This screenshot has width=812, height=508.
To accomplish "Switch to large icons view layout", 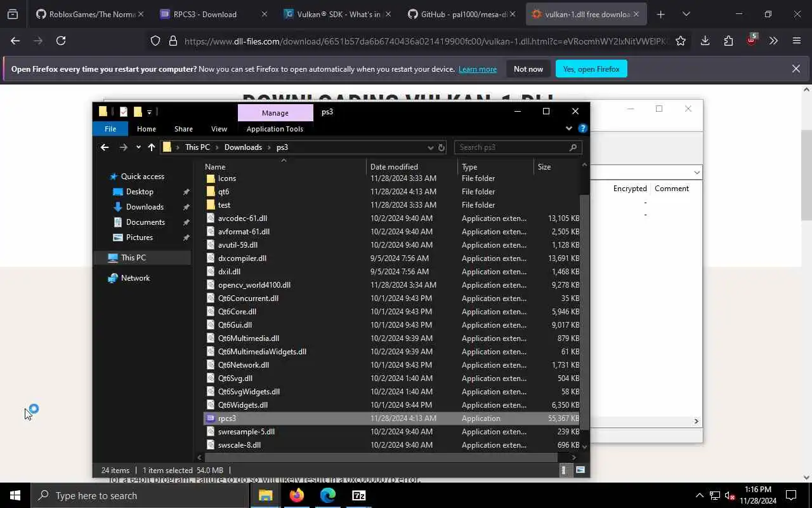I will pyautogui.click(x=580, y=471).
